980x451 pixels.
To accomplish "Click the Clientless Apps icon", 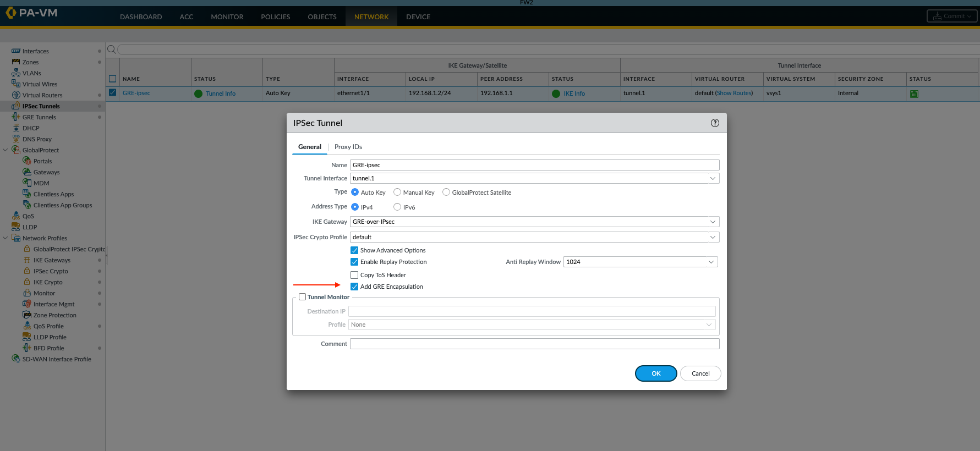I will (x=27, y=194).
